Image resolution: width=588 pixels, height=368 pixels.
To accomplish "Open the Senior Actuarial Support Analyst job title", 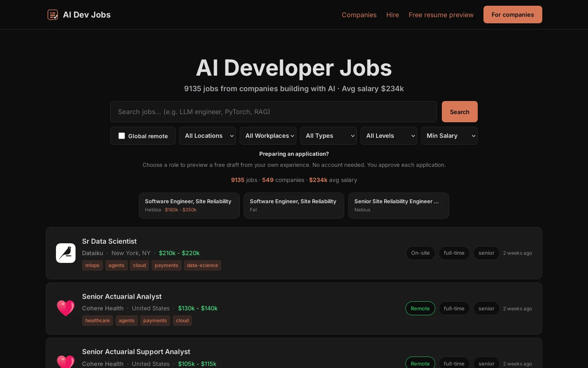I will (x=136, y=352).
